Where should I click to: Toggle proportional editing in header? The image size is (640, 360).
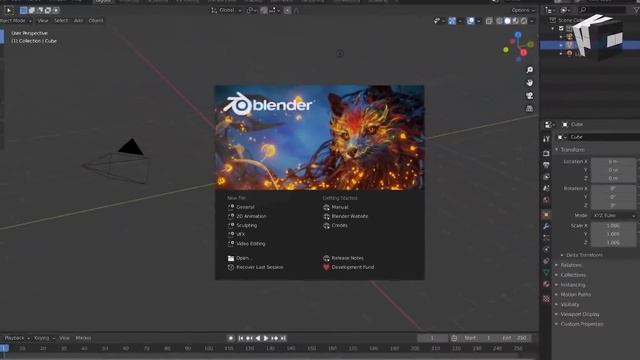[x=288, y=10]
